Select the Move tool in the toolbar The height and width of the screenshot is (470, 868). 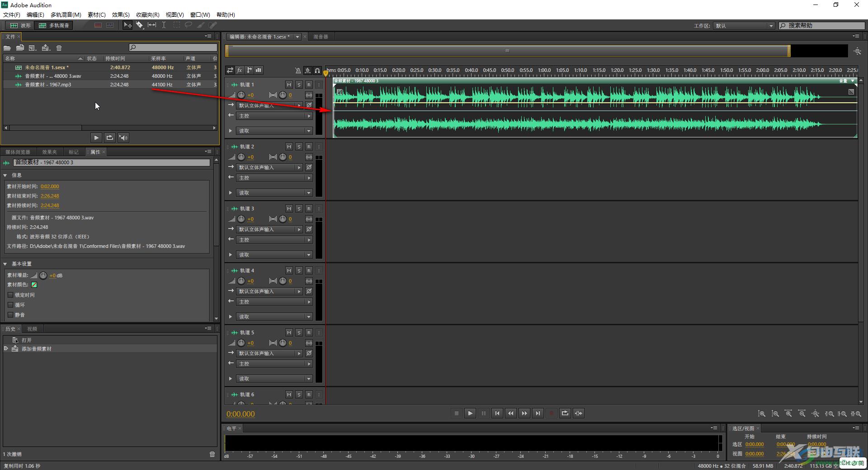click(128, 25)
